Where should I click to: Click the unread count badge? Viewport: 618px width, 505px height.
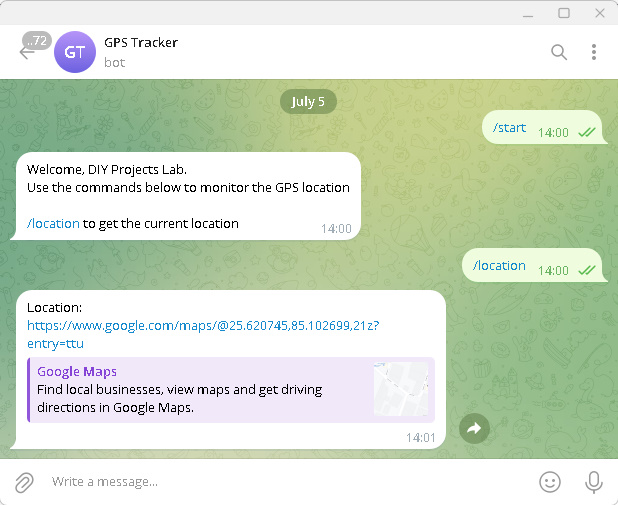[x=37, y=41]
